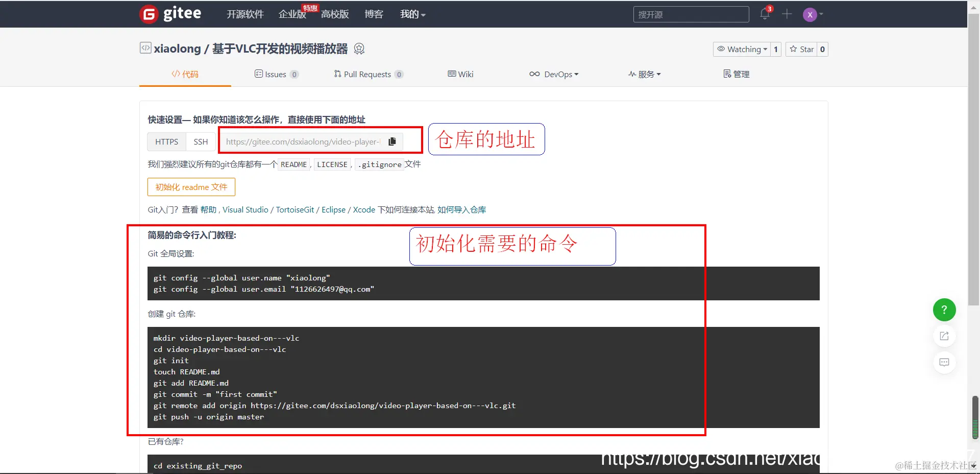Click the plus icon to create new
980x474 pixels.
[787, 14]
